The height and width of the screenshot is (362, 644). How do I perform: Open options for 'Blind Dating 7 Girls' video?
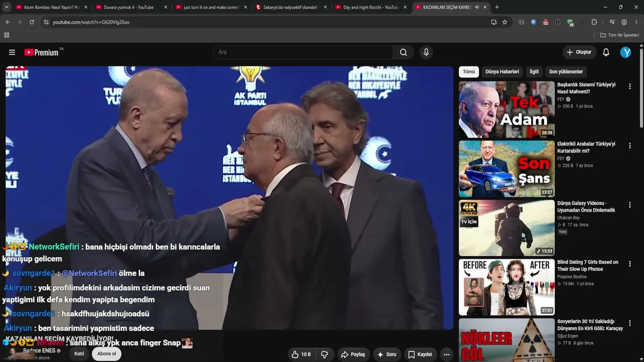629,264
